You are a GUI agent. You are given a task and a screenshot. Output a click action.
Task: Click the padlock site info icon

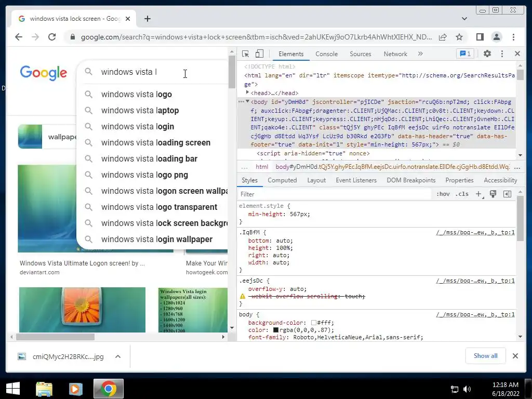[73, 37]
